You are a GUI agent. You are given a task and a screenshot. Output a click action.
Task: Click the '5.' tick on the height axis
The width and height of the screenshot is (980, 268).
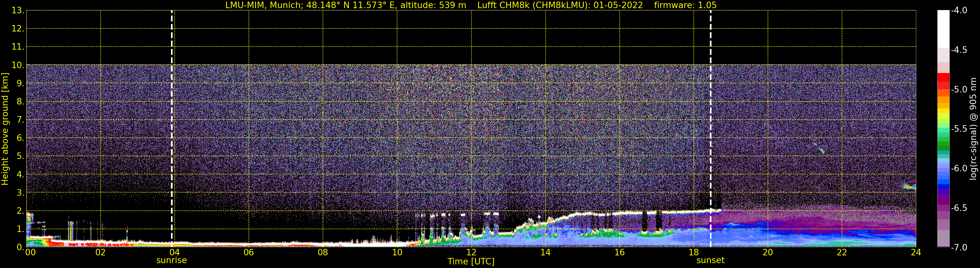(x=20, y=156)
